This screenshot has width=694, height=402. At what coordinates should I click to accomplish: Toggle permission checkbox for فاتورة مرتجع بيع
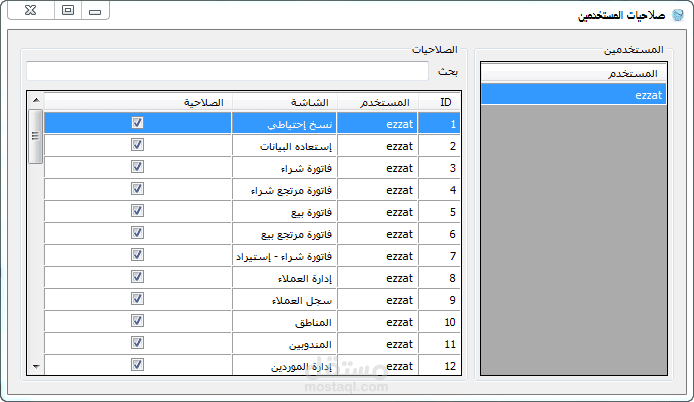[137, 233]
